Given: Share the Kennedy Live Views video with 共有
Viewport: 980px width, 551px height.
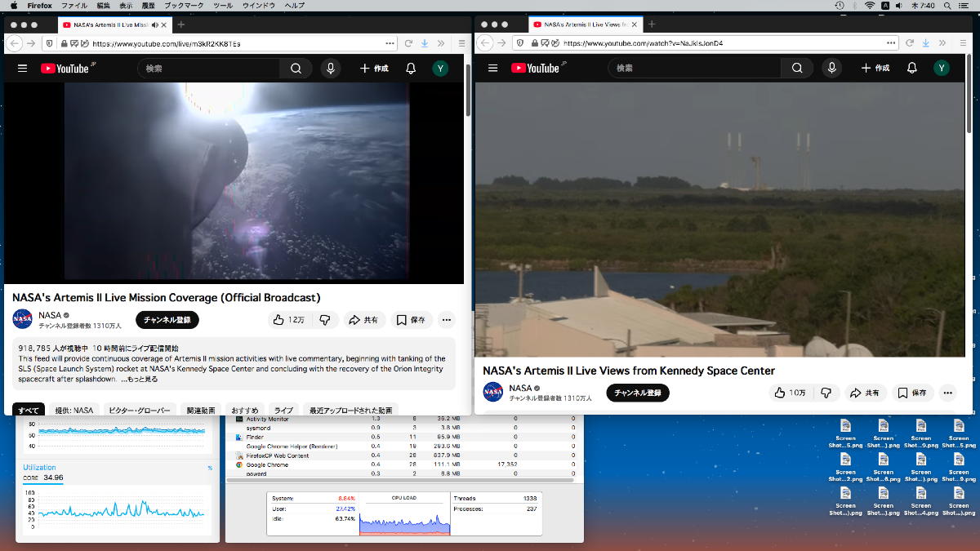Looking at the screenshot, I should 866,393.
